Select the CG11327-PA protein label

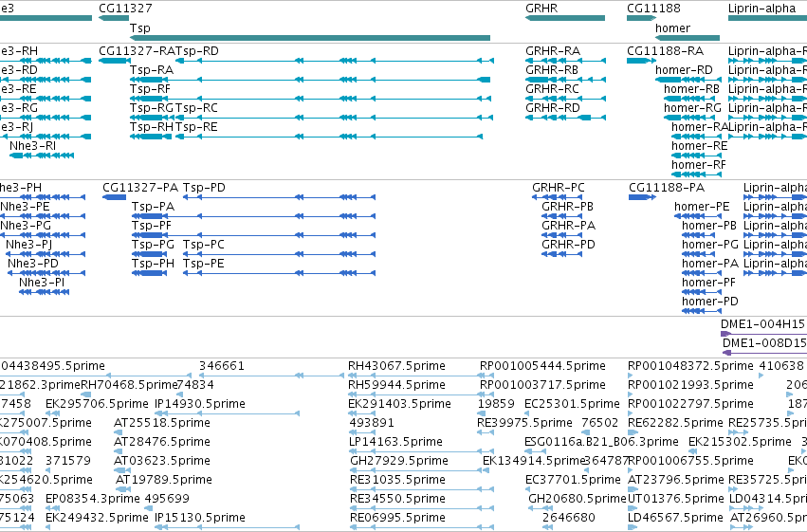point(140,187)
